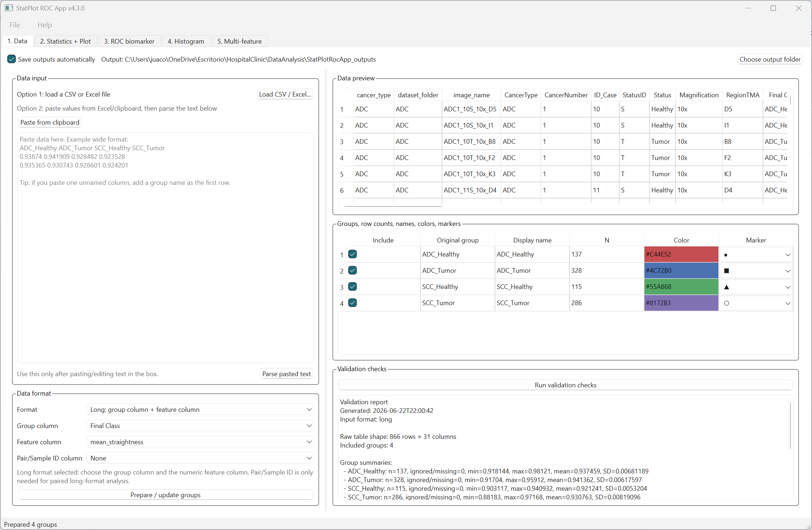The height and width of the screenshot is (530, 812).
Task: Click Display name cell ADC_Healthy
Action: [532, 254]
